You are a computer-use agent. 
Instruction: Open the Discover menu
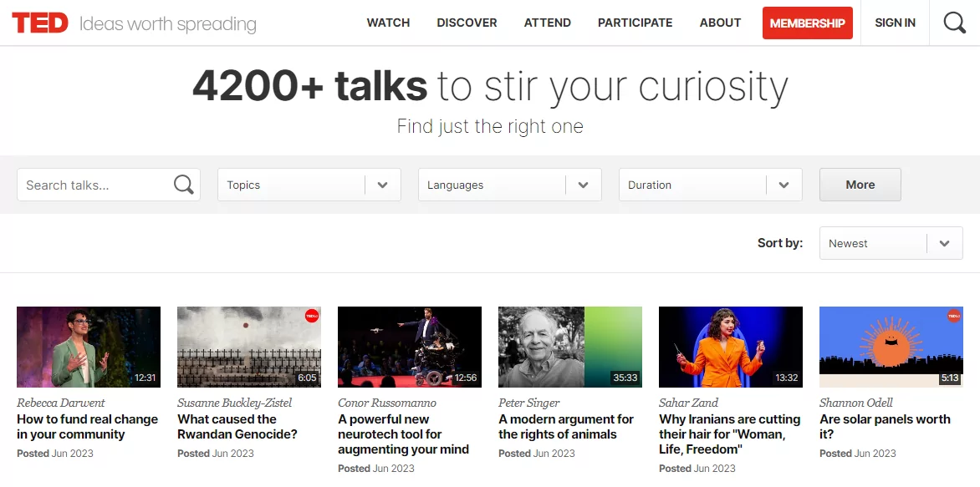pos(467,23)
